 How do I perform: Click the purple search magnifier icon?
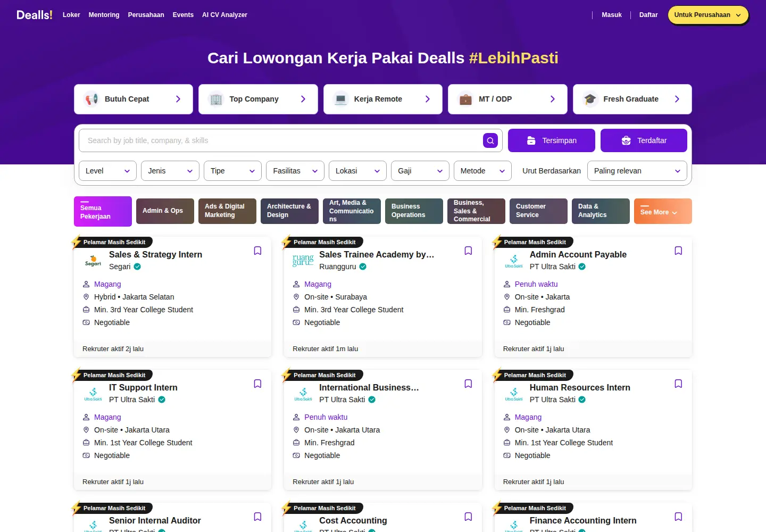[x=490, y=140]
